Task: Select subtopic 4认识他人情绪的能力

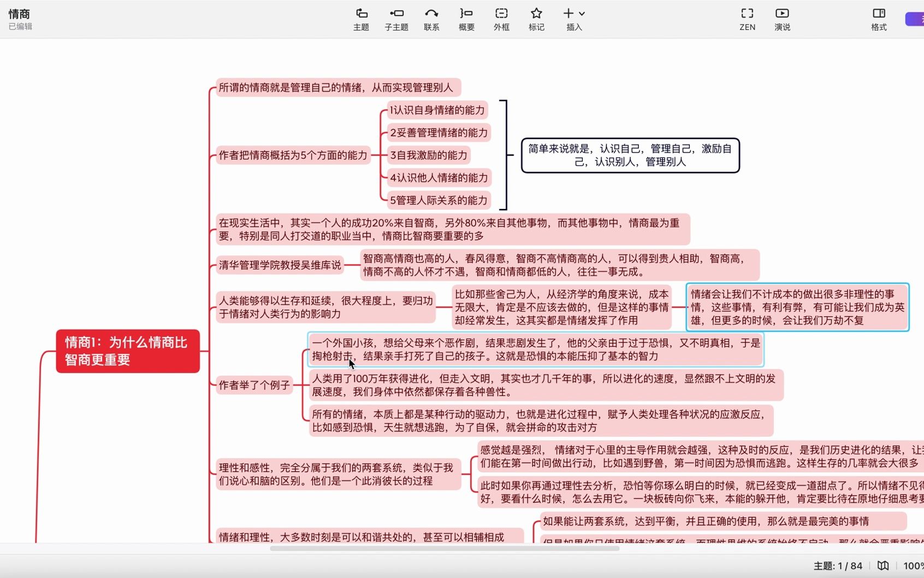Action: pos(439,178)
